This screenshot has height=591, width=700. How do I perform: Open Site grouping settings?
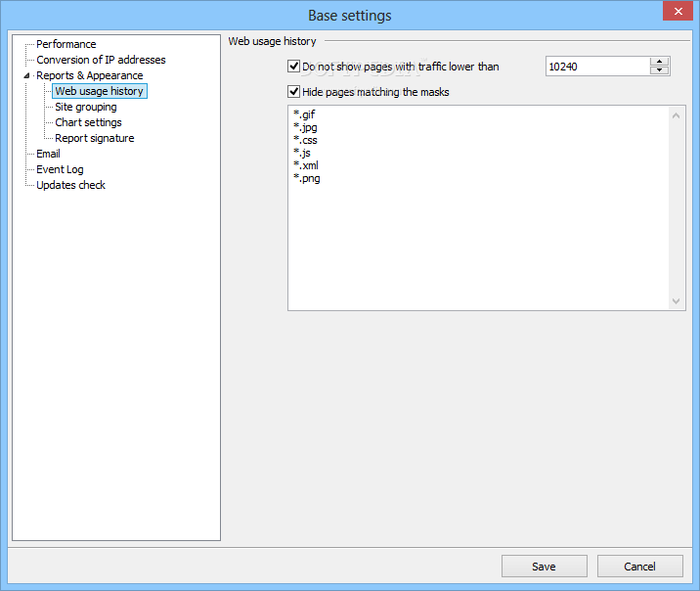[x=86, y=107]
